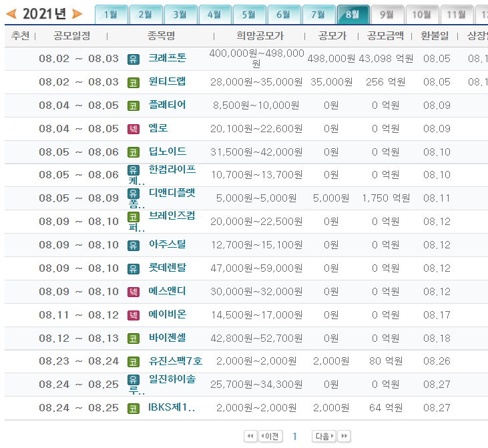Viewport: 488px width, 448px height.
Task: Click the 코 market icon beside 원티드랩
Action: (134, 83)
